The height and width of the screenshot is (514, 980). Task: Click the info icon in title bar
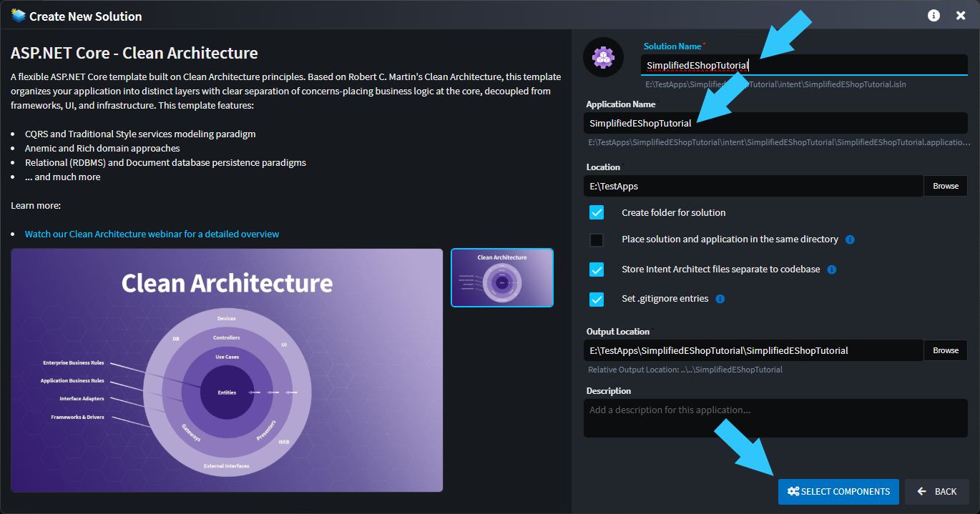(x=934, y=15)
